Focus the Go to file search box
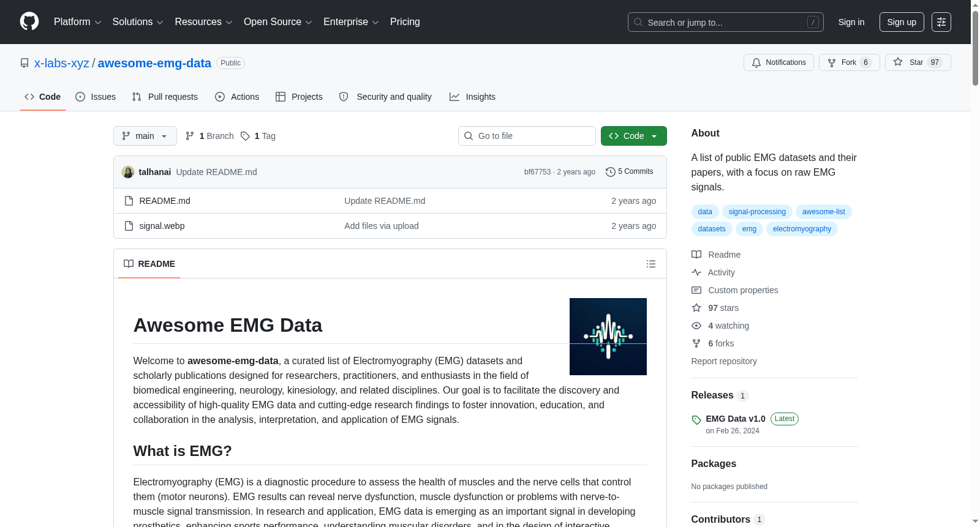The image size is (980, 527). [x=527, y=136]
